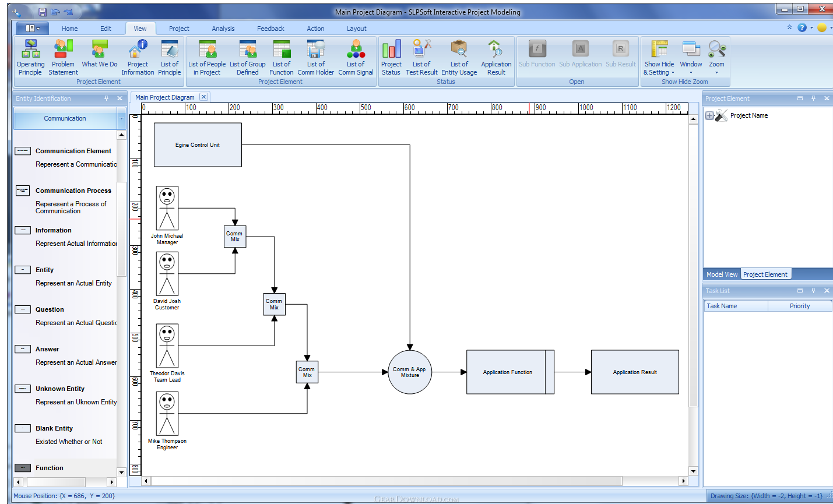
Task: Select the Application Result block
Action: pos(635,372)
